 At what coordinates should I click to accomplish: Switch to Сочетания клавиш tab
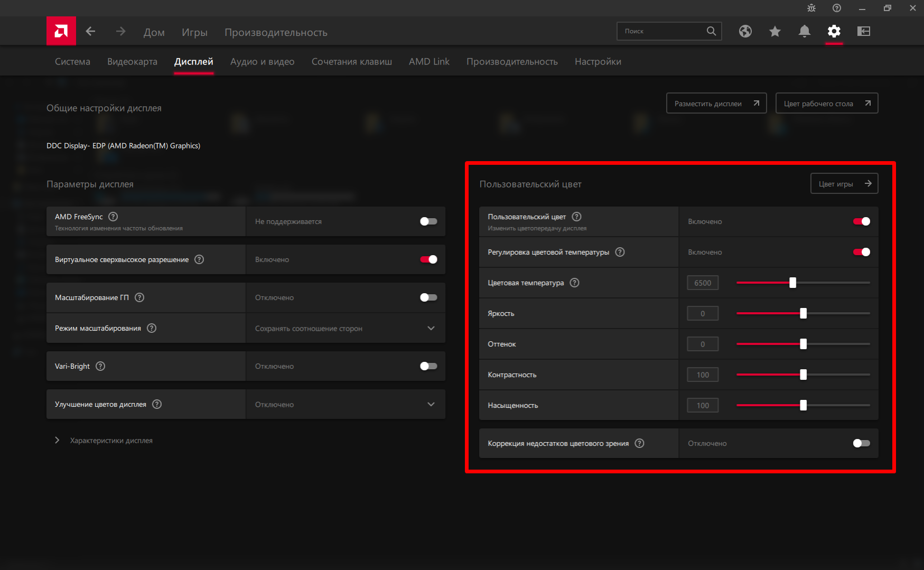[352, 62]
